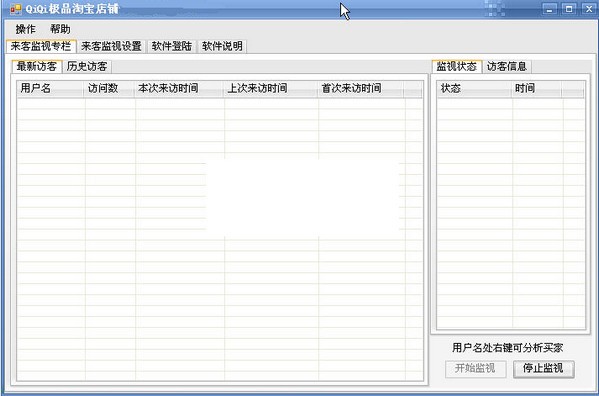The height and width of the screenshot is (396, 599).
Task: Click the application icon in title bar
Action: 16,9
